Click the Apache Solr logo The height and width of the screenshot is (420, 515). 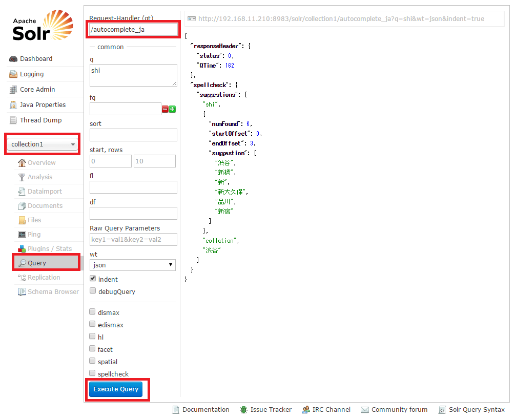pos(43,26)
